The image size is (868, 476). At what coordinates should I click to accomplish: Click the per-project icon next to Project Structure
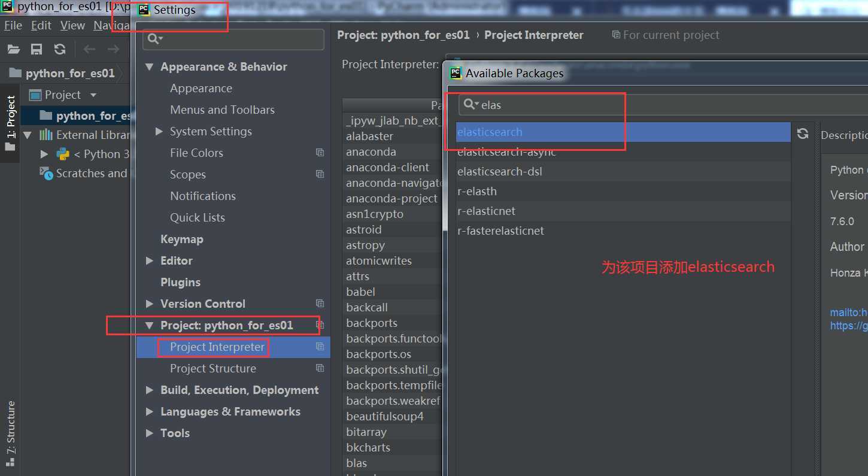click(x=320, y=368)
